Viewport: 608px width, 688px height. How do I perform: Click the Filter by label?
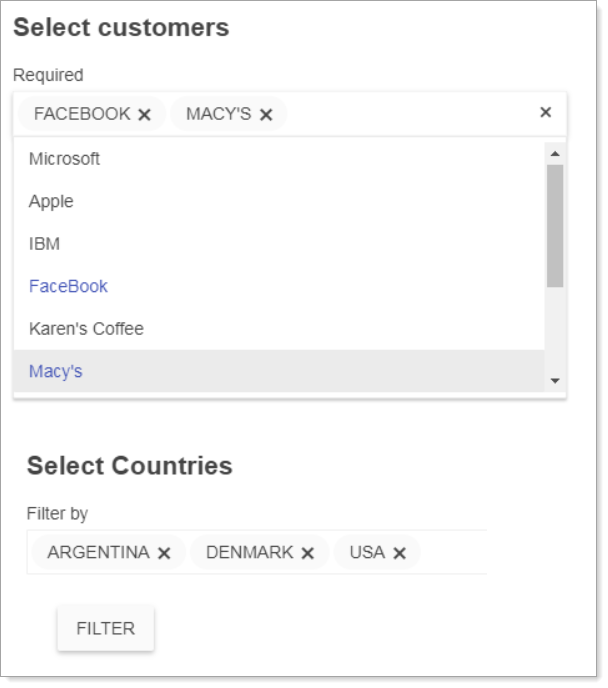click(x=57, y=513)
